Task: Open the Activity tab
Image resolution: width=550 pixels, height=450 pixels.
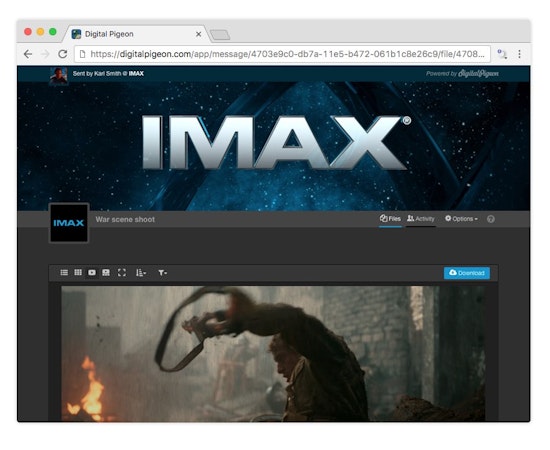Action: 421,219
